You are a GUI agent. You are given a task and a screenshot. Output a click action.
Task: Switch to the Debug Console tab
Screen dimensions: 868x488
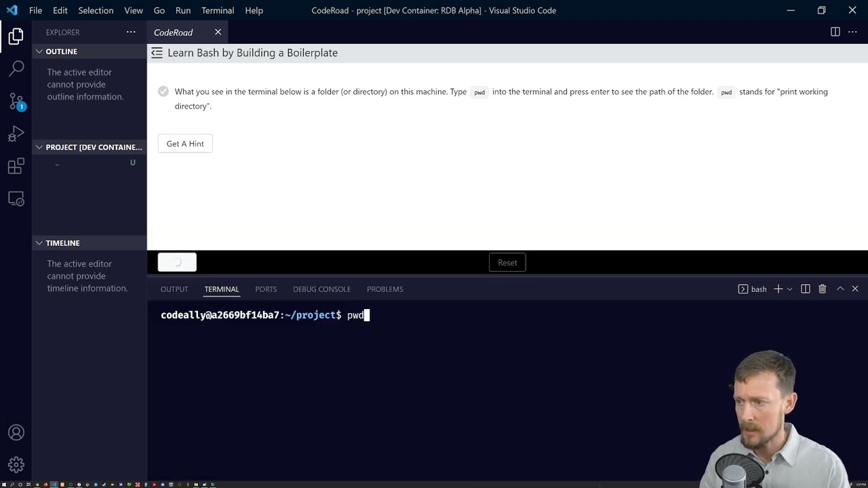(x=321, y=289)
